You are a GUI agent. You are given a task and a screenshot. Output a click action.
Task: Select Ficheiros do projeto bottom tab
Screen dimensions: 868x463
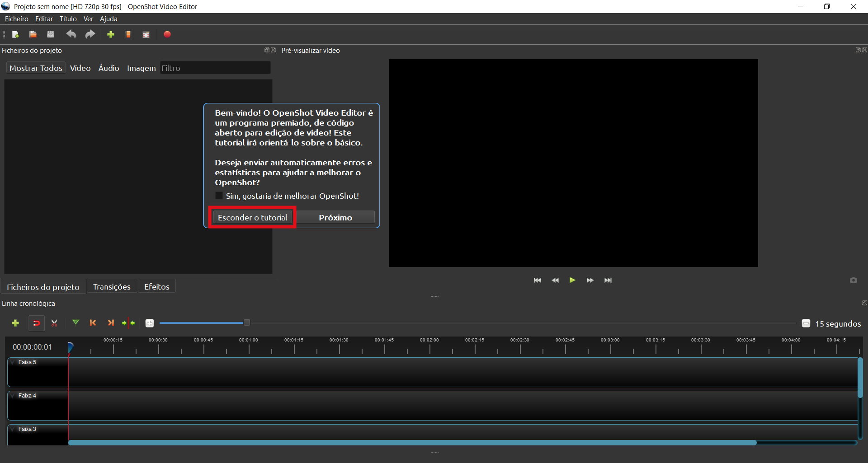pos(43,287)
